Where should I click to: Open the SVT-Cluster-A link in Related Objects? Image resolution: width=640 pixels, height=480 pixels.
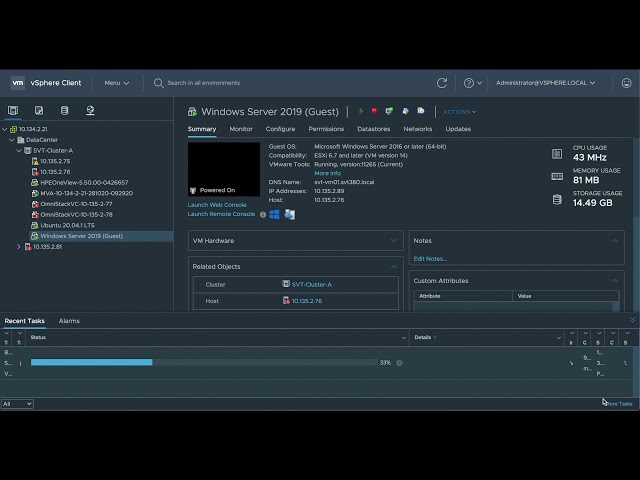pyautogui.click(x=312, y=284)
